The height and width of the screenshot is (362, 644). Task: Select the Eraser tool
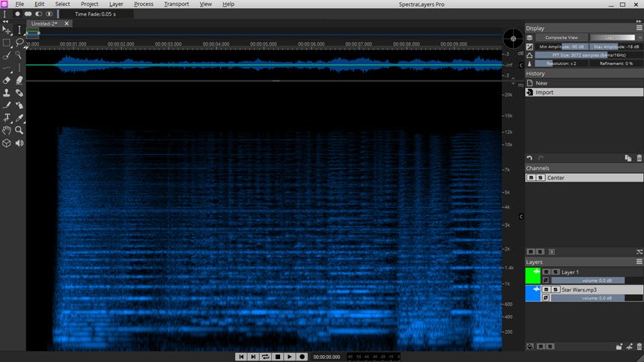[7, 81]
